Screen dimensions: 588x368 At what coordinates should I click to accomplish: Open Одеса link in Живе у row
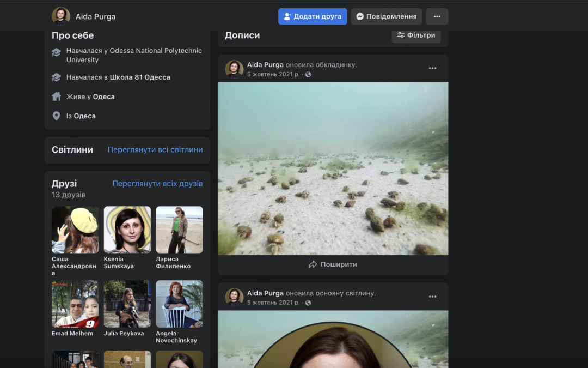(x=104, y=96)
